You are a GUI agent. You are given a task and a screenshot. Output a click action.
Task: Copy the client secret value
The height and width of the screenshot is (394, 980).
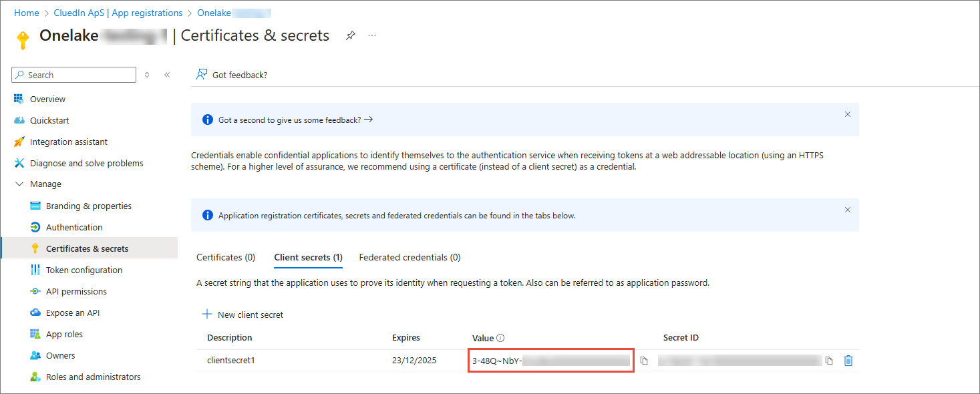click(x=644, y=361)
